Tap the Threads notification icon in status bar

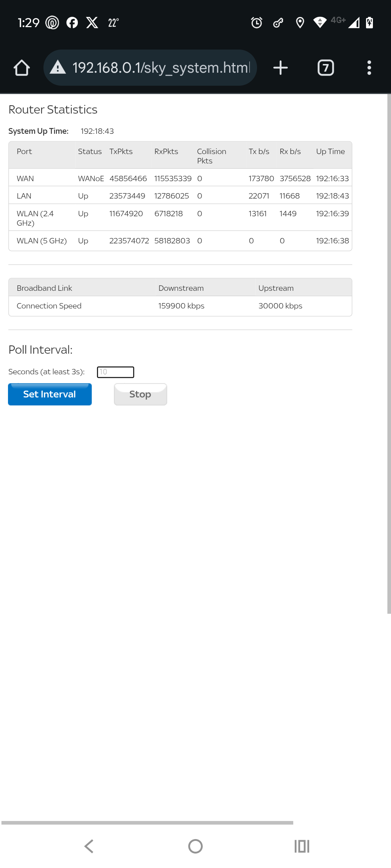click(52, 23)
